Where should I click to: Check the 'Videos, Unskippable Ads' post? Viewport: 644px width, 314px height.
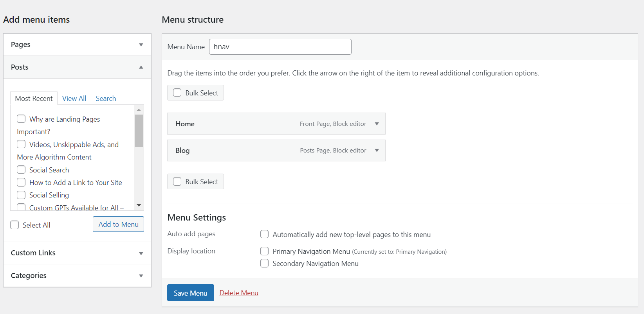(21, 144)
